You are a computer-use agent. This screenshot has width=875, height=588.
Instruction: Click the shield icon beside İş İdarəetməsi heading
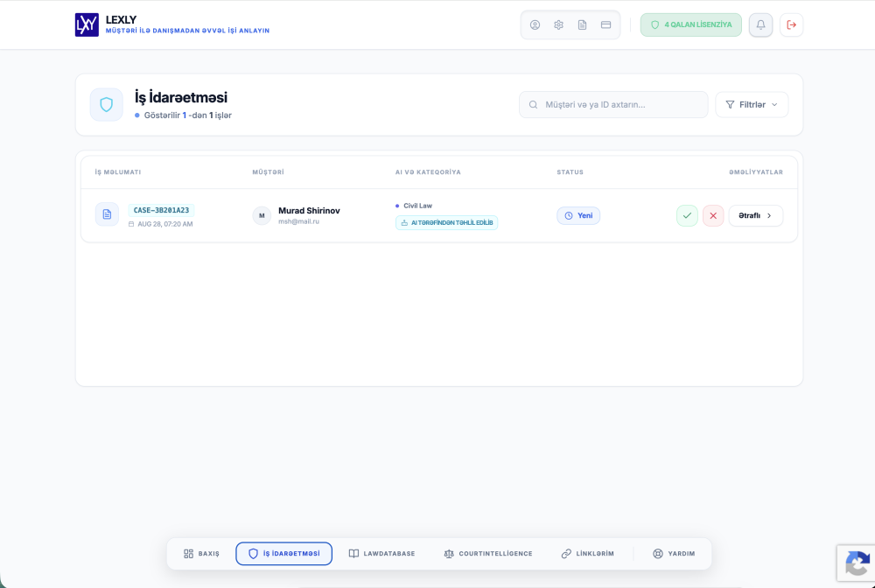click(107, 104)
